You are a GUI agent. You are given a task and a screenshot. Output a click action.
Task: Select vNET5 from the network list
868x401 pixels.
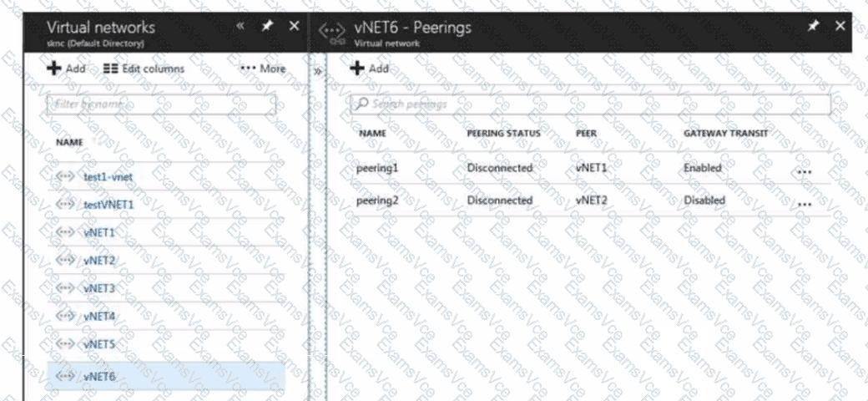(x=98, y=343)
